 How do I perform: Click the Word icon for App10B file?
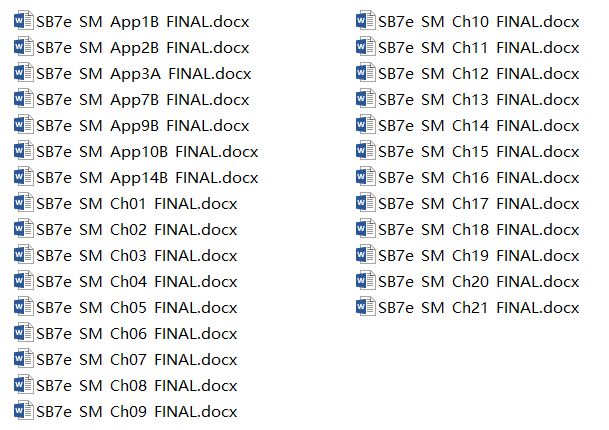click(x=23, y=151)
